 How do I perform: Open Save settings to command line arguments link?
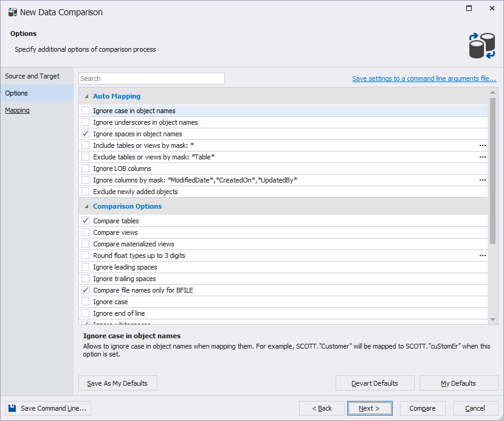[x=424, y=78]
